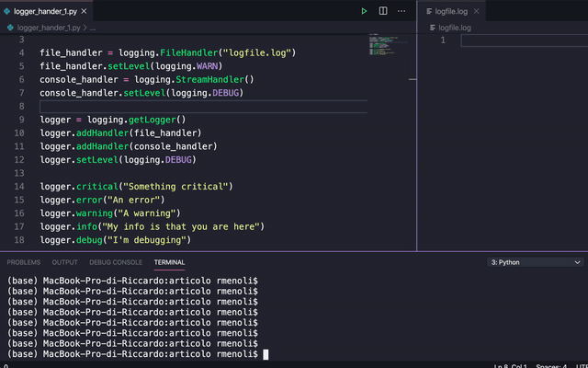Open the DEBUG CONSOLE panel tab
Viewport: 588px width, 368px height.
(x=116, y=262)
